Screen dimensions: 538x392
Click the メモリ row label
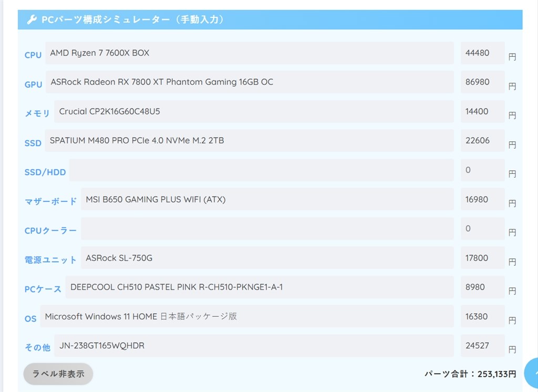point(37,114)
